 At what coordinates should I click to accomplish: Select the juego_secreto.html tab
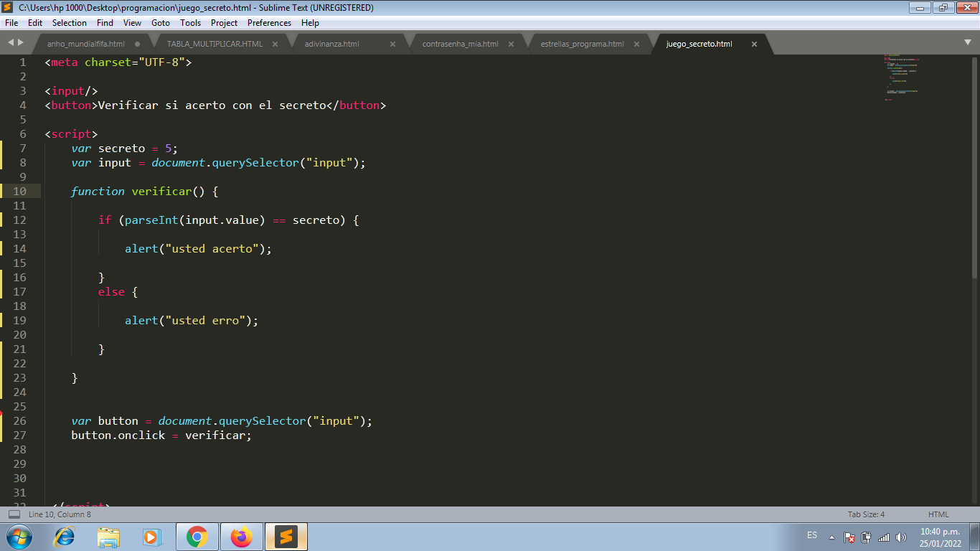699,44
